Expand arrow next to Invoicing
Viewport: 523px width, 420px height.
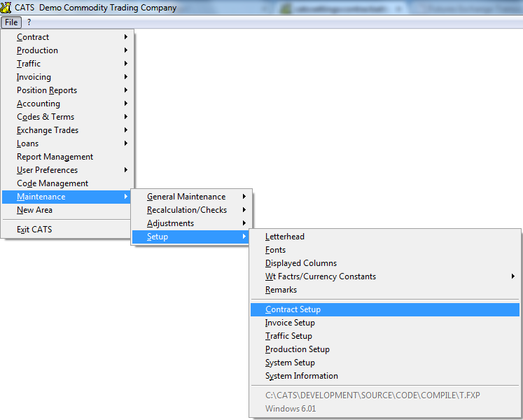(126, 77)
